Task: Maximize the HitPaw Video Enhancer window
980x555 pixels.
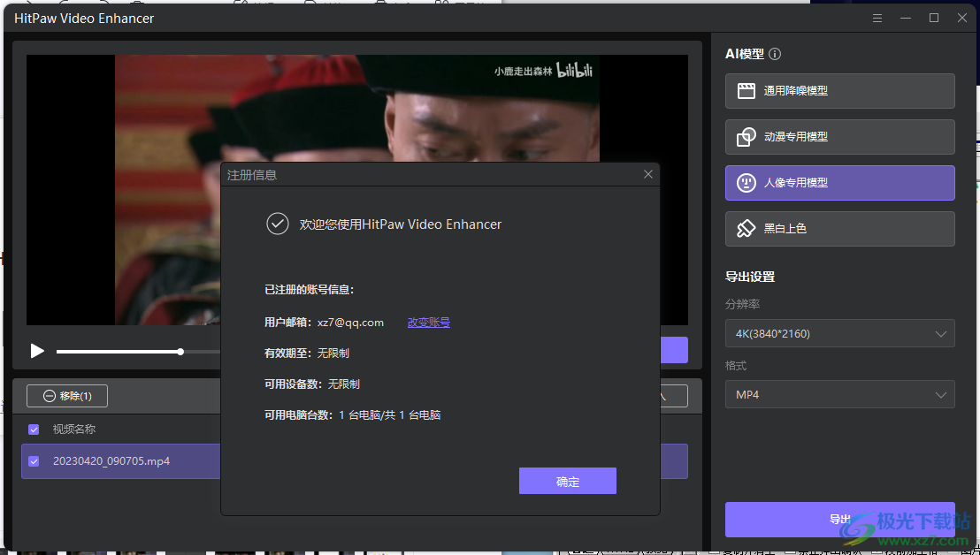Action: point(934,18)
